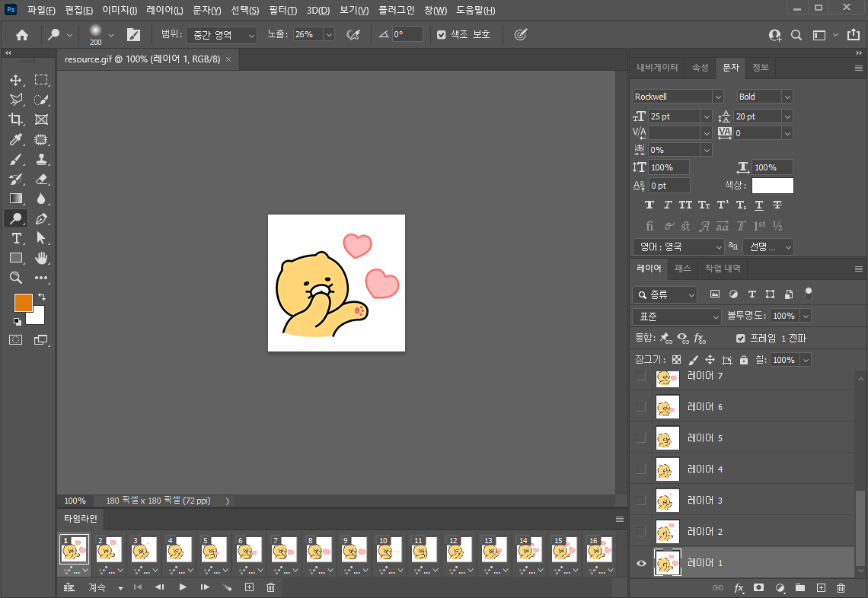Hide 레이어 1 with eye icon
Viewport: 868px width, 598px height.
pos(641,563)
